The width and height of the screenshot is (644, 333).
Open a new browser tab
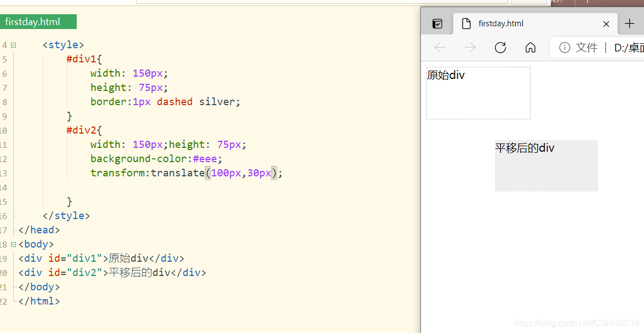(x=629, y=24)
